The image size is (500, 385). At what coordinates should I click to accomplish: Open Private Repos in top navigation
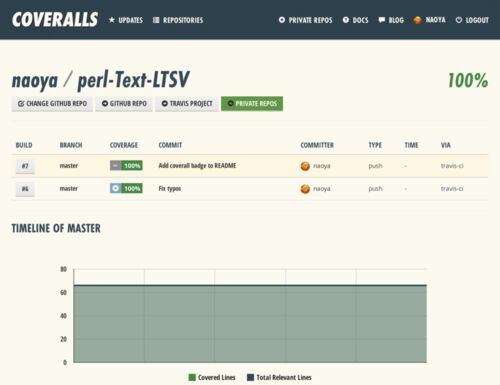[x=306, y=20]
